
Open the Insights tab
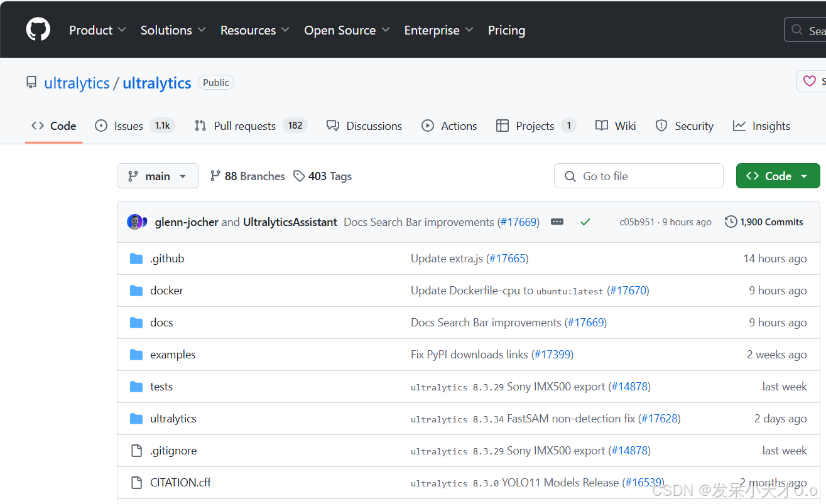click(x=761, y=126)
